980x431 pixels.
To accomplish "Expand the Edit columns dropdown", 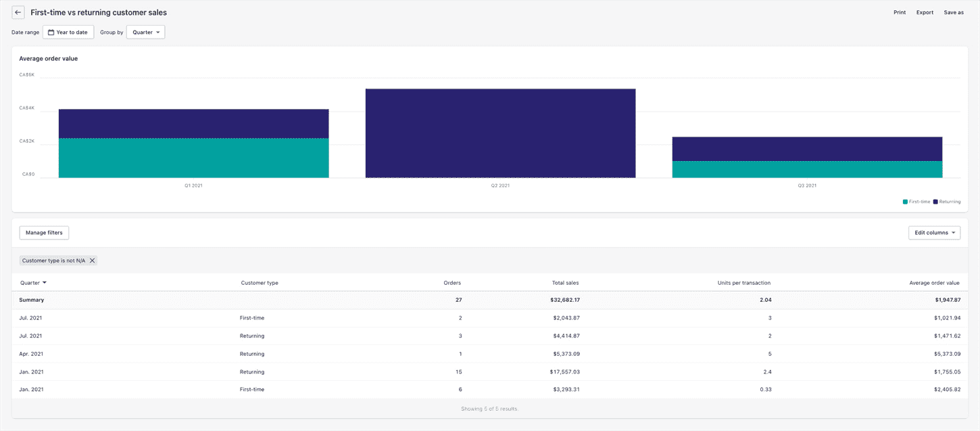I will (934, 233).
